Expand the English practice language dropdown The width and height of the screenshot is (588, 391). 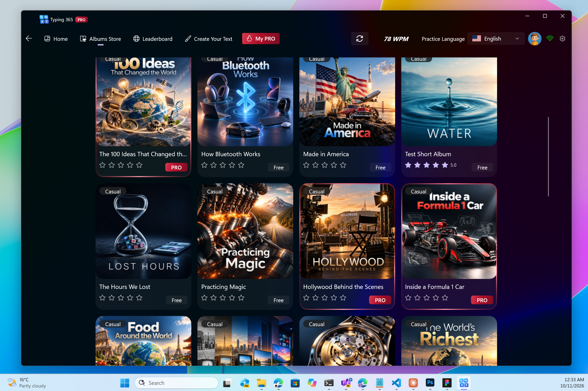(496, 39)
